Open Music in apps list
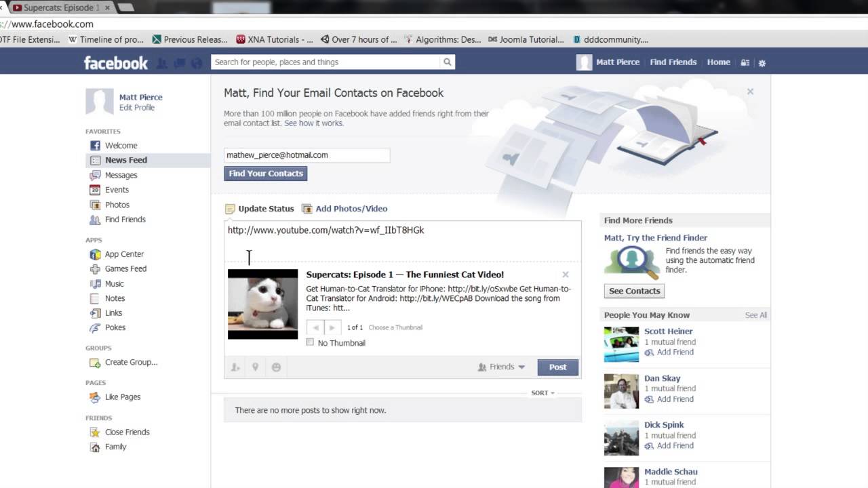The height and width of the screenshot is (488, 868). click(x=114, y=284)
